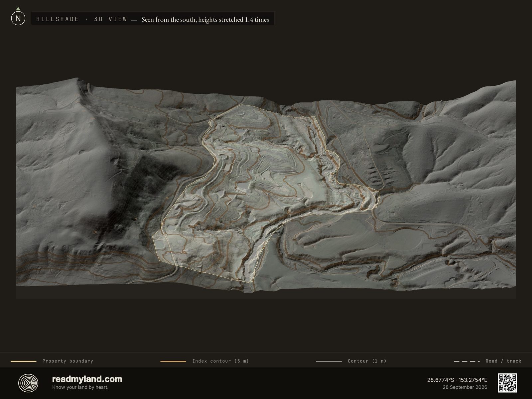
Task: Click the concentric rings logo
Action: click(x=28, y=383)
